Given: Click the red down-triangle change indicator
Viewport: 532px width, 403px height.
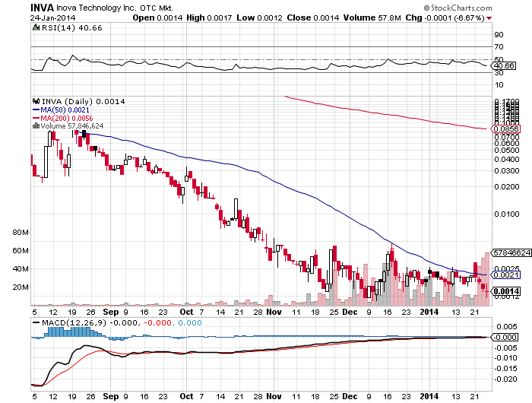Looking at the screenshot, I should pyautogui.click(x=489, y=18).
